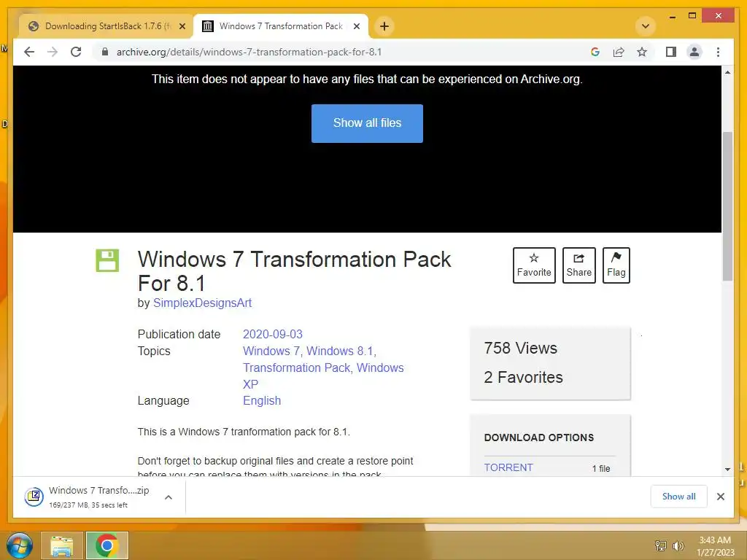Open the Windows 8.1 topic link
The image size is (747, 560).
(340, 351)
